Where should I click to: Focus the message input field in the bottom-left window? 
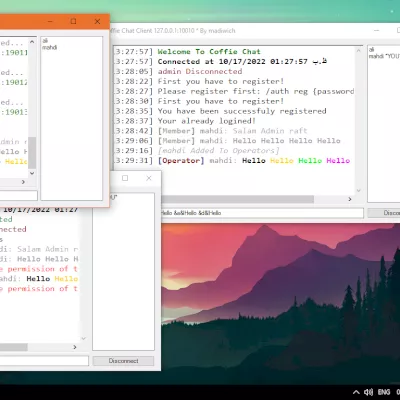(44, 361)
